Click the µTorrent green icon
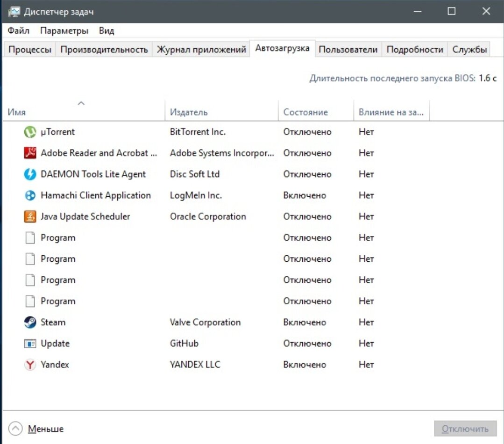The width and height of the screenshot is (504, 444). tap(30, 132)
